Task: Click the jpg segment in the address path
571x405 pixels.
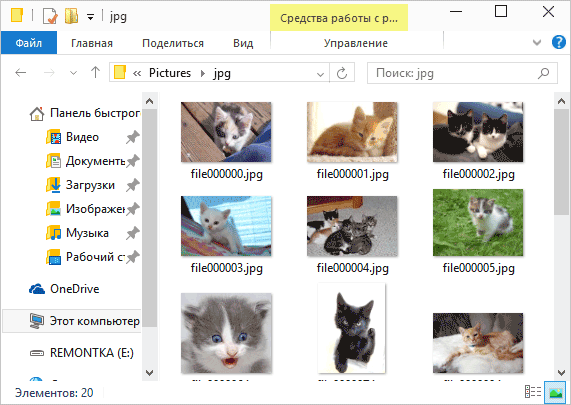Action: [222, 73]
